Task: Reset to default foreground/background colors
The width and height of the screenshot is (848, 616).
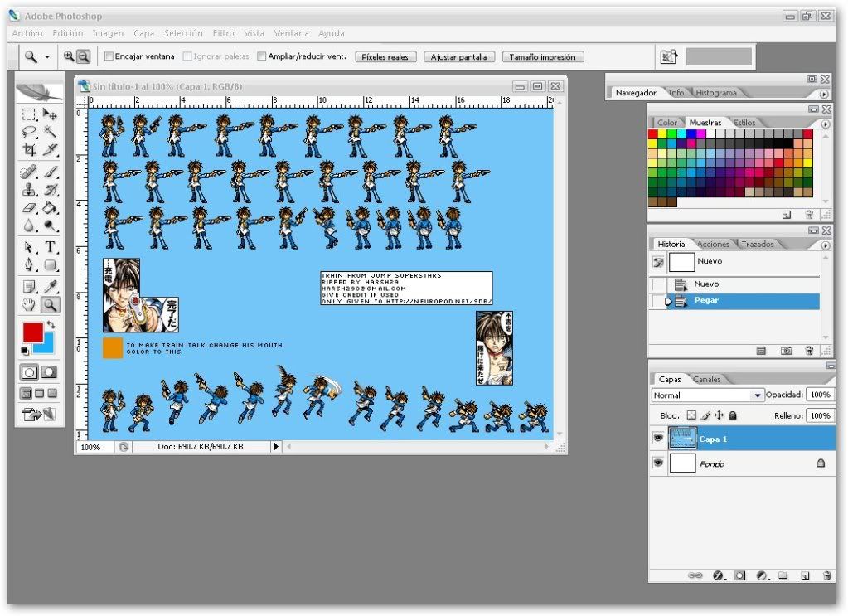Action: [25, 351]
